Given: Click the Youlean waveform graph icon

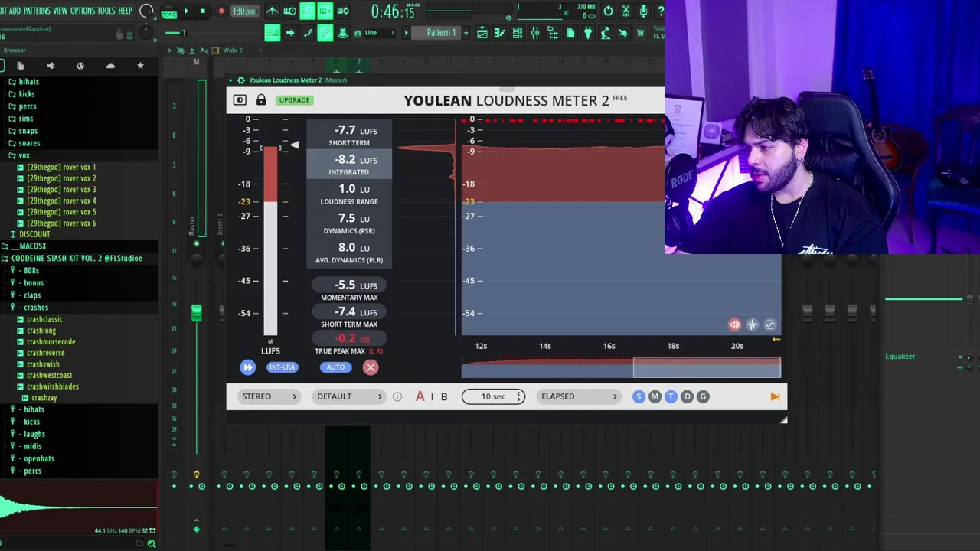Looking at the screenshot, I should click(x=753, y=324).
